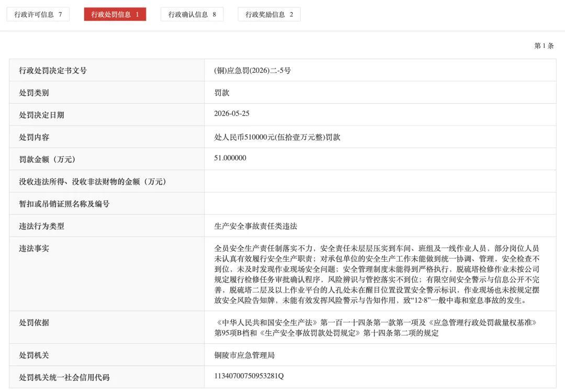
Task: Select document number (铜)应急罚(2026)二-5号
Action: click(252, 70)
